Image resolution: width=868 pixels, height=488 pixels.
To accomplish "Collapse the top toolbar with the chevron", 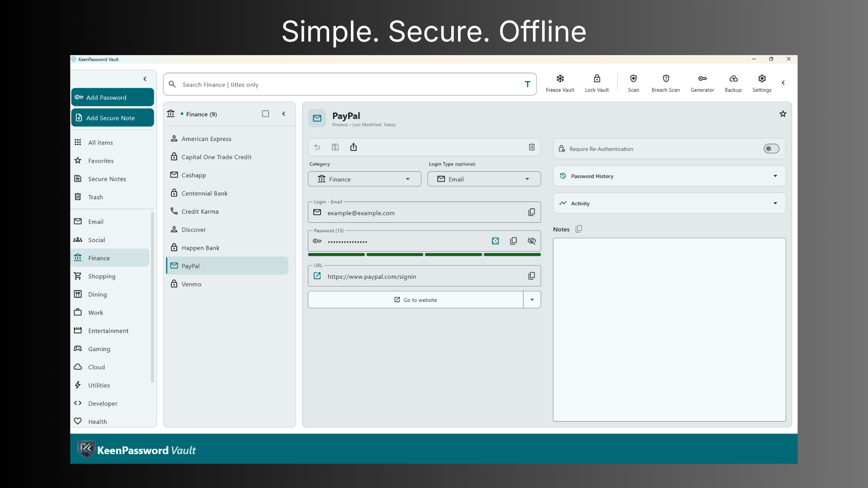I will (x=783, y=83).
